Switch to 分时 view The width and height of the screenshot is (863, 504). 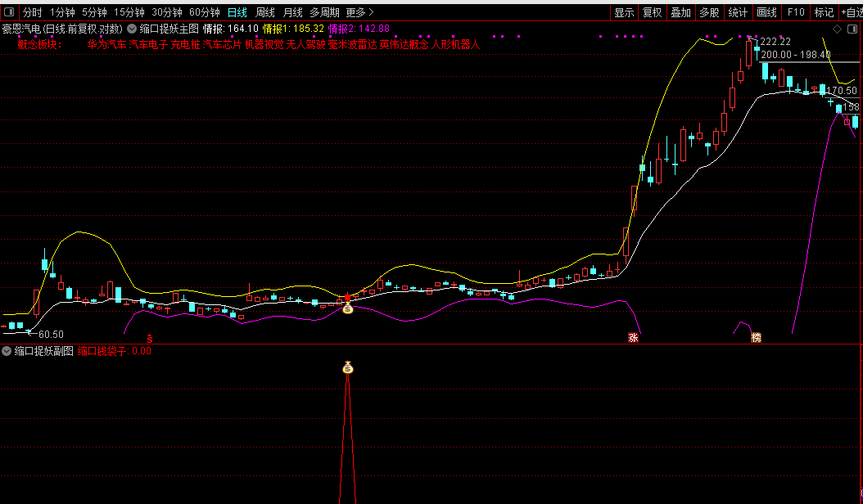32,12
